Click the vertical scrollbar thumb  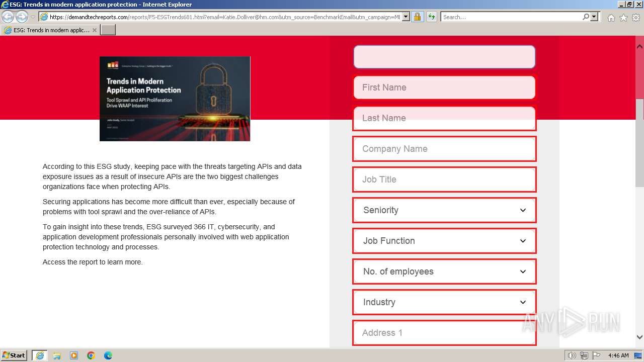pos(639,143)
